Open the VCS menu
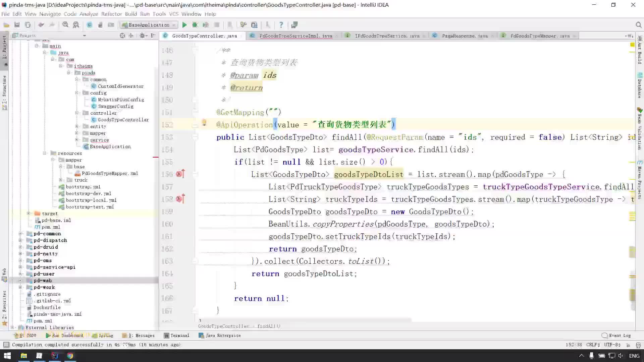 tap(174, 14)
